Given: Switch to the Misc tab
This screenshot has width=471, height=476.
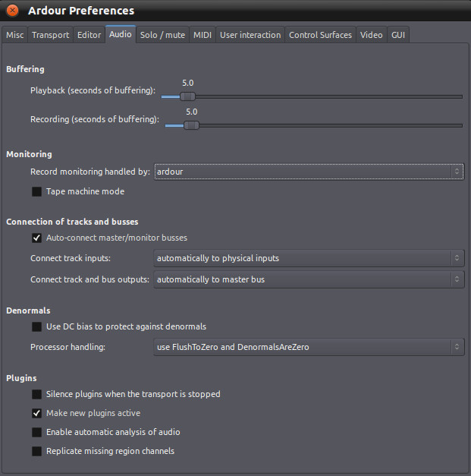Looking at the screenshot, I should click(15, 35).
